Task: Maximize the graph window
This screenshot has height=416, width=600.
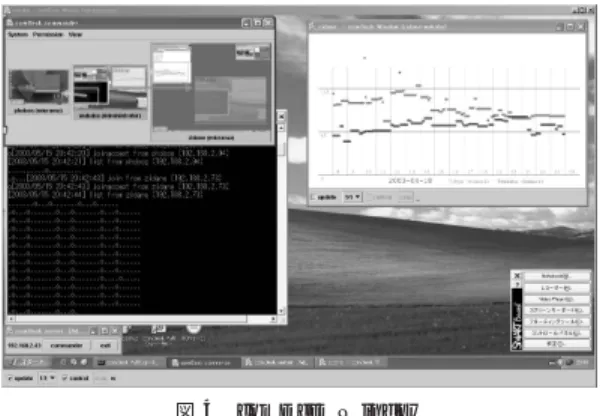Action: point(571,27)
